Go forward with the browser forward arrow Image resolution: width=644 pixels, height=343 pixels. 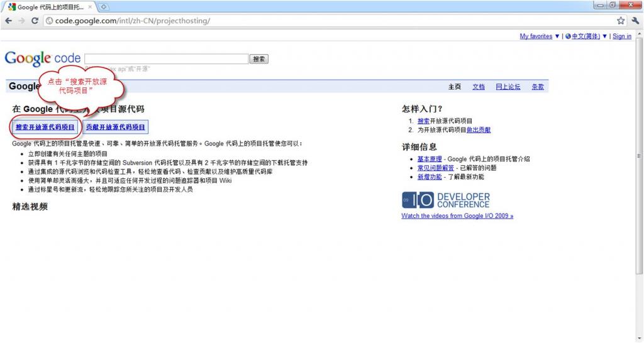click(22, 21)
